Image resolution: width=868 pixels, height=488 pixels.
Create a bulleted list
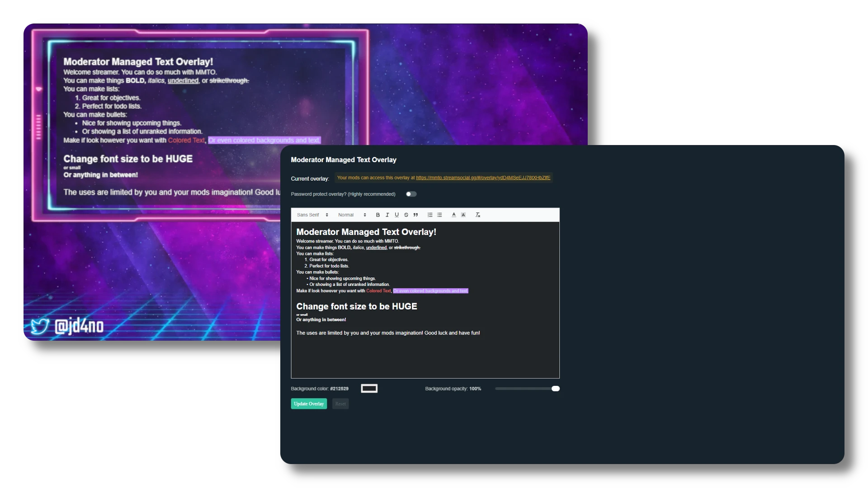pyautogui.click(x=439, y=215)
